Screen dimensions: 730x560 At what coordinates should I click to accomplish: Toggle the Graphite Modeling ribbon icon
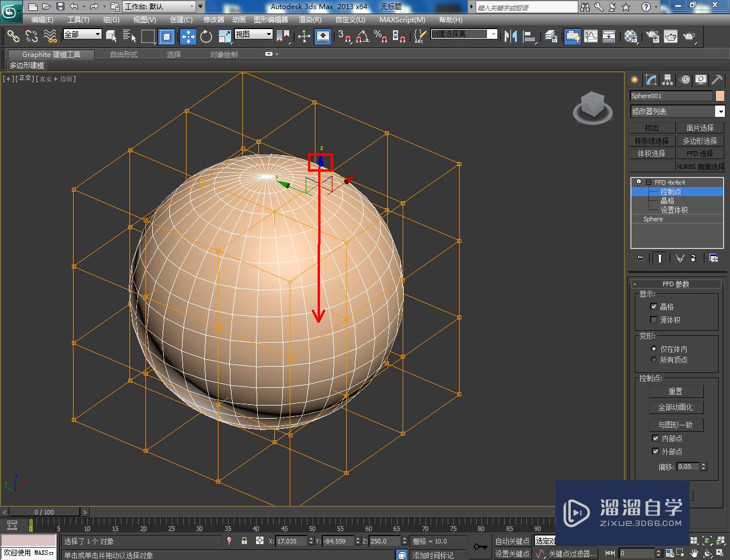[572, 36]
